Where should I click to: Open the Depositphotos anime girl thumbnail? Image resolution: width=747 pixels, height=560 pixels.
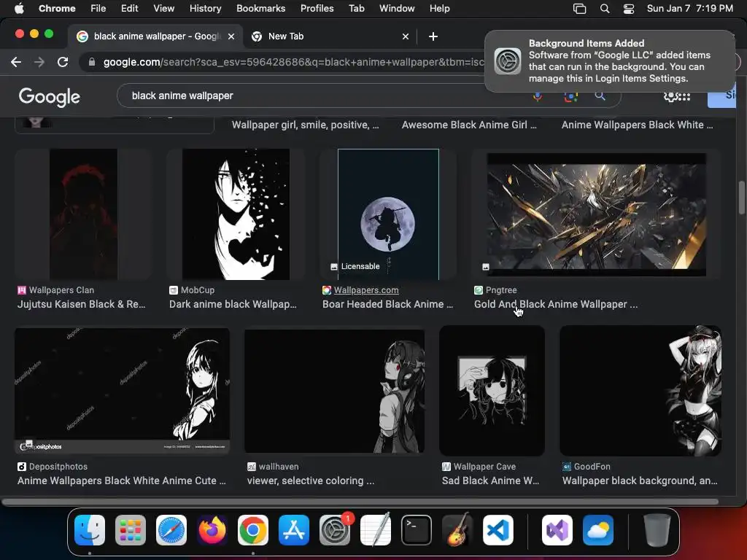tap(122, 391)
